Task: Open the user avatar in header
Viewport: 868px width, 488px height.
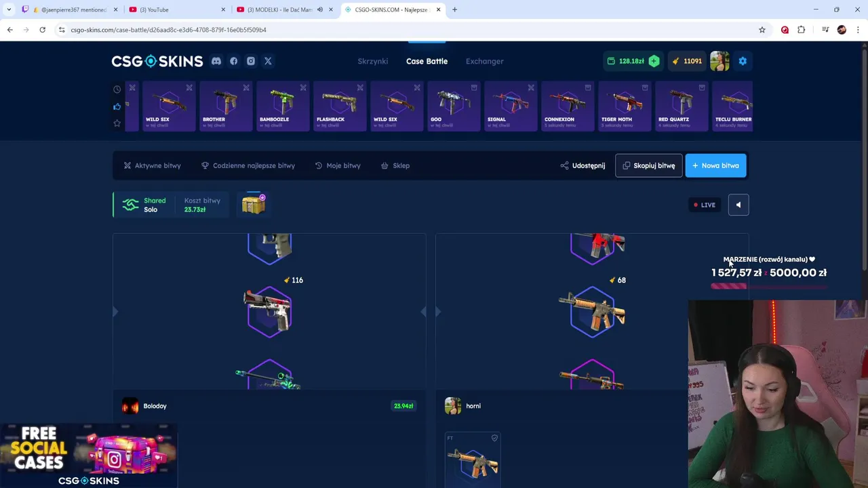Action: tap(719, 61)
